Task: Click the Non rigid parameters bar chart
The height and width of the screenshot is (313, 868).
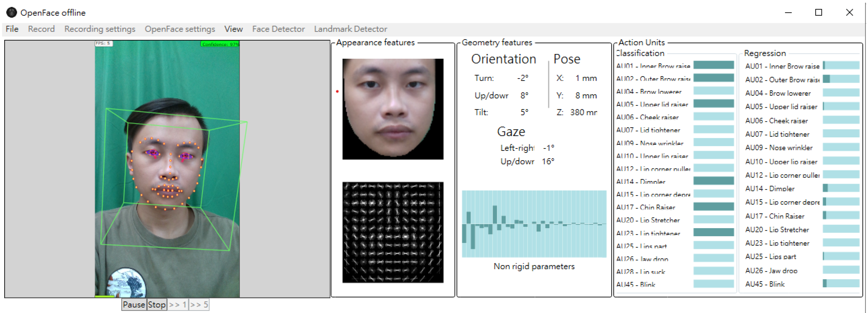Action: 534,224
